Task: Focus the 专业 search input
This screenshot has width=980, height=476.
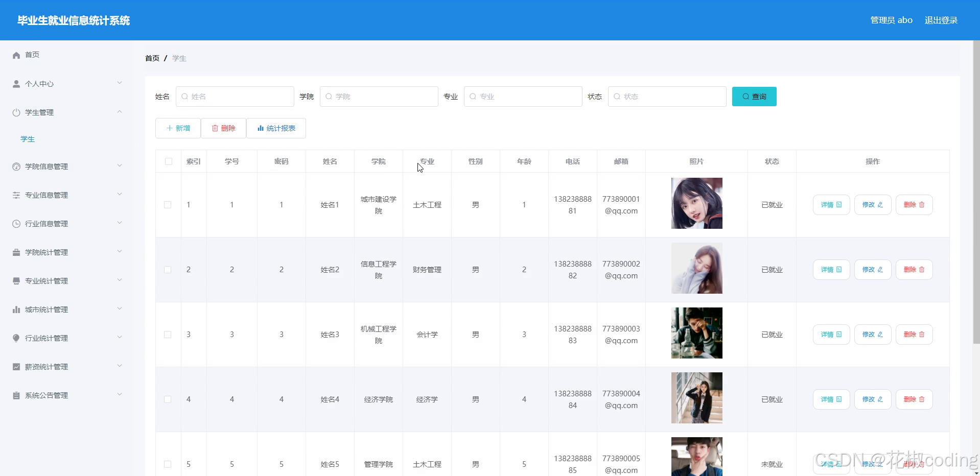Action: click(523, 97)
